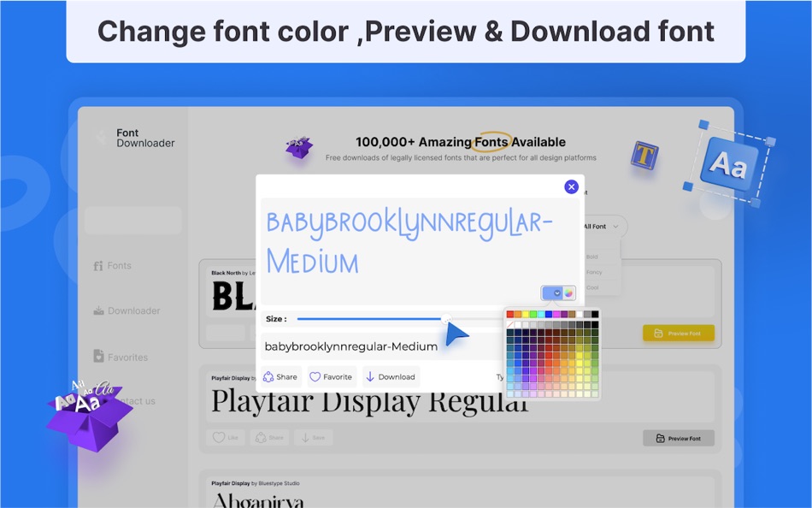
Task: Save the Playfair Display Regular font
Action: [x=314, y=438]
